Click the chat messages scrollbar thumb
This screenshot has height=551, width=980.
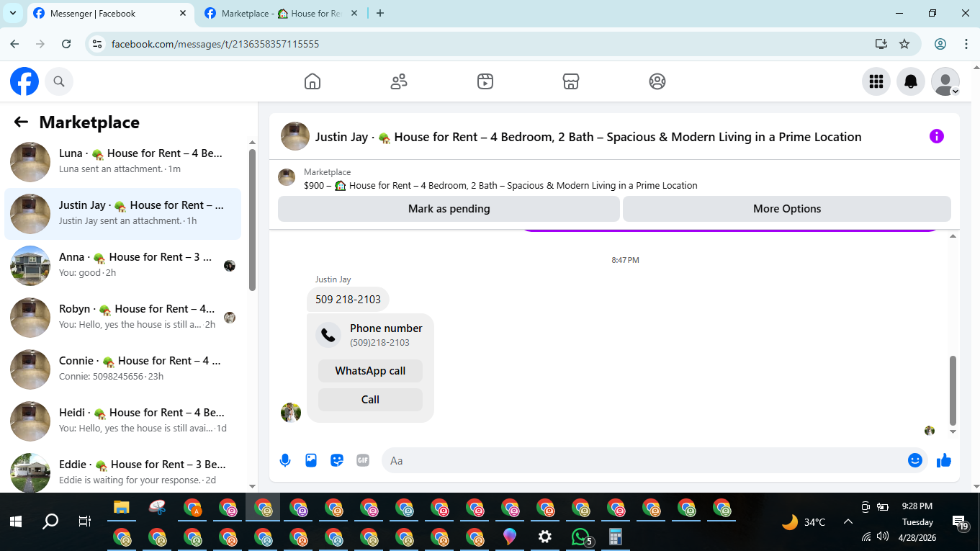click(x=953, y=390)
